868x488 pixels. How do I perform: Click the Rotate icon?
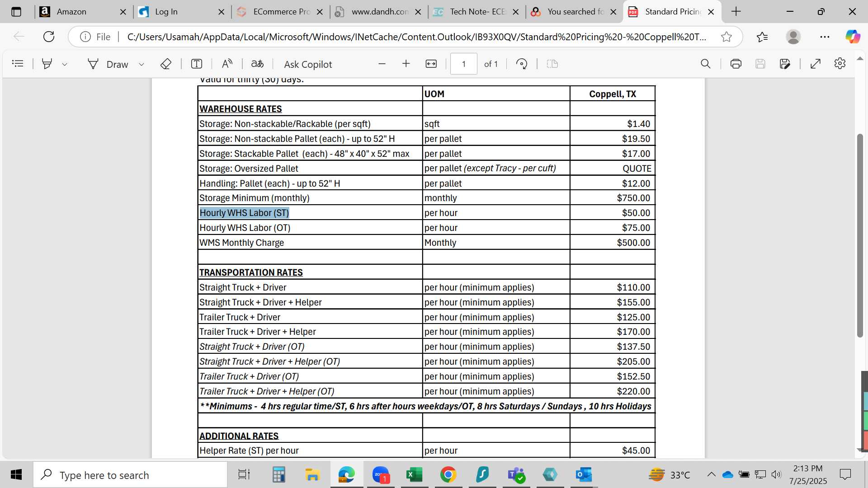click(x=522, y=64)
